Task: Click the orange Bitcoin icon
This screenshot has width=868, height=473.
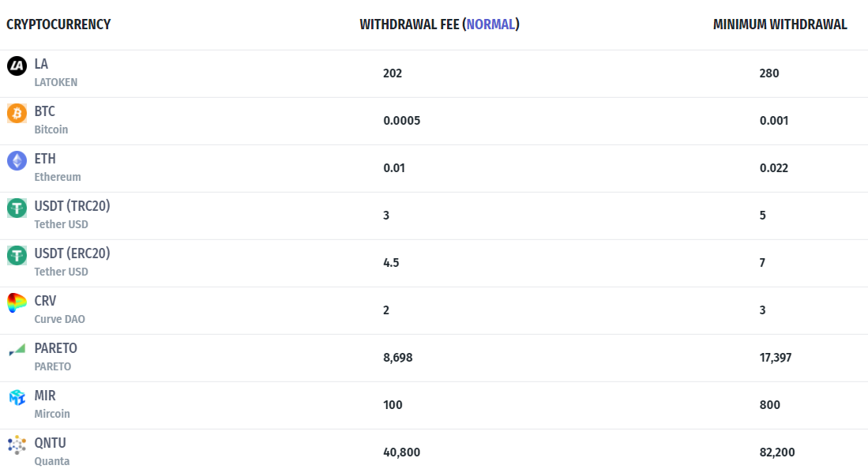Action: [x=17, y=114]
